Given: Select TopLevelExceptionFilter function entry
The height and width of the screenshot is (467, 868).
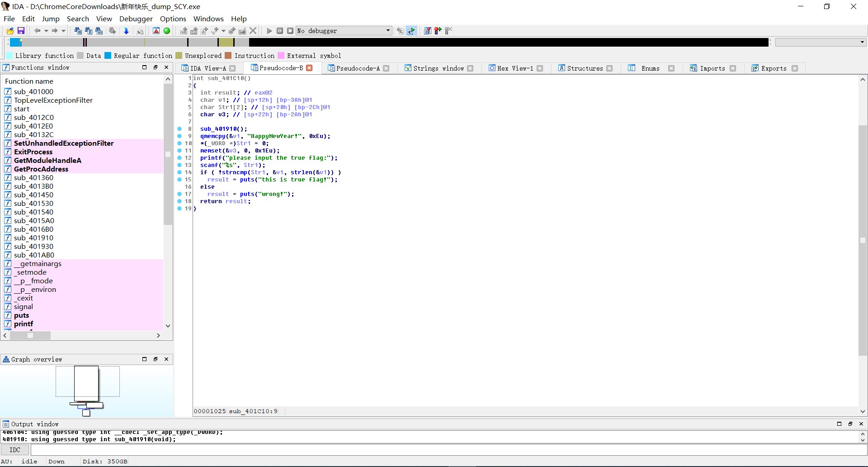Looking at the screenshot, I should pos(53,100).
